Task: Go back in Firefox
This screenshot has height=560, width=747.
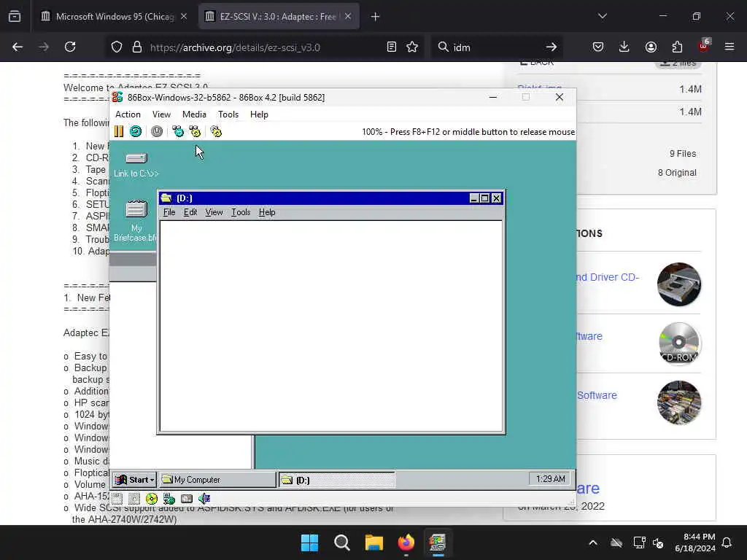Action: coord(18,47)
